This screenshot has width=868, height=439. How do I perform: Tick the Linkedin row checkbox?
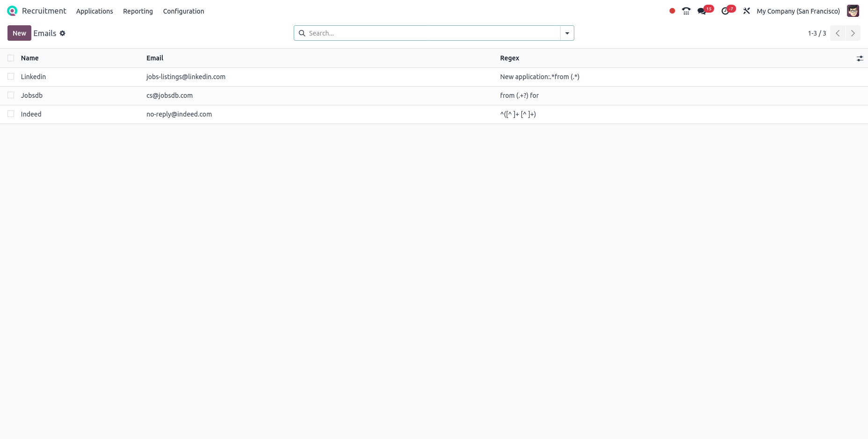[11, 76]
